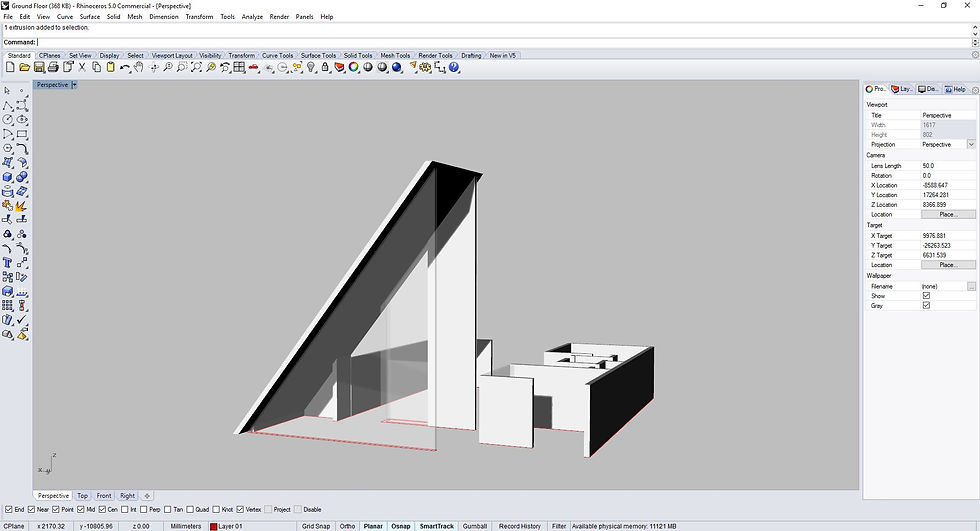Open the Millimeters units field in status bar
The width and height of the screenshot is (980, 531).
click(186, 526)
